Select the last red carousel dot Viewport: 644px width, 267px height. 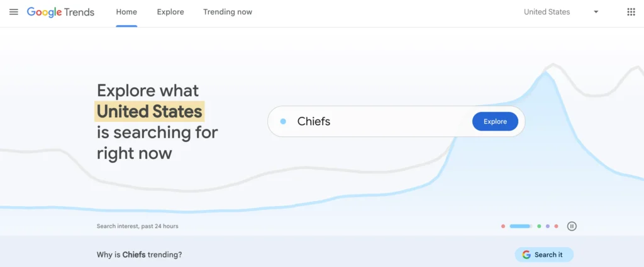557,226
